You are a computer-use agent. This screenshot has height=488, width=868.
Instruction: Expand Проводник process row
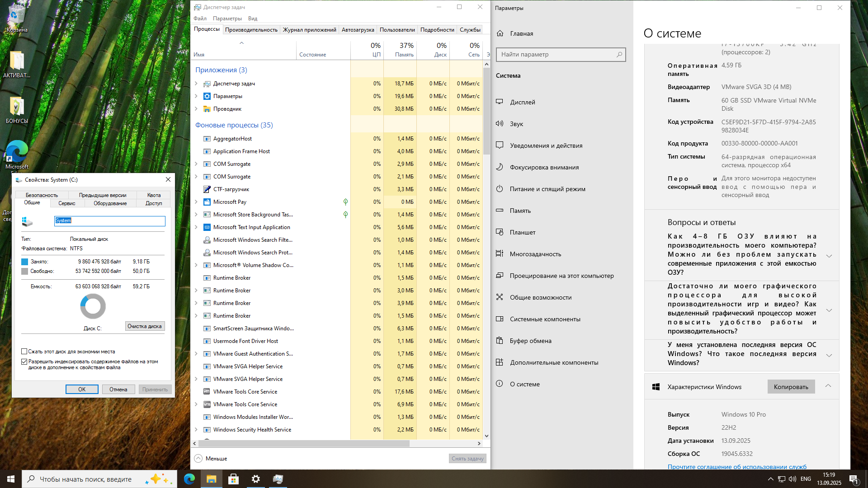coord(196,109)
